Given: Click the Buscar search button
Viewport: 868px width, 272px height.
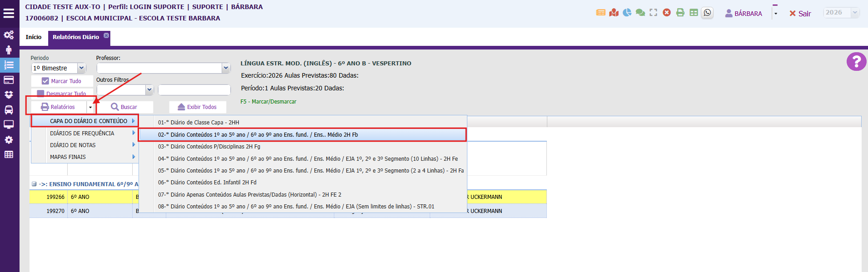Looking at the screenshot, I should 124,107.
